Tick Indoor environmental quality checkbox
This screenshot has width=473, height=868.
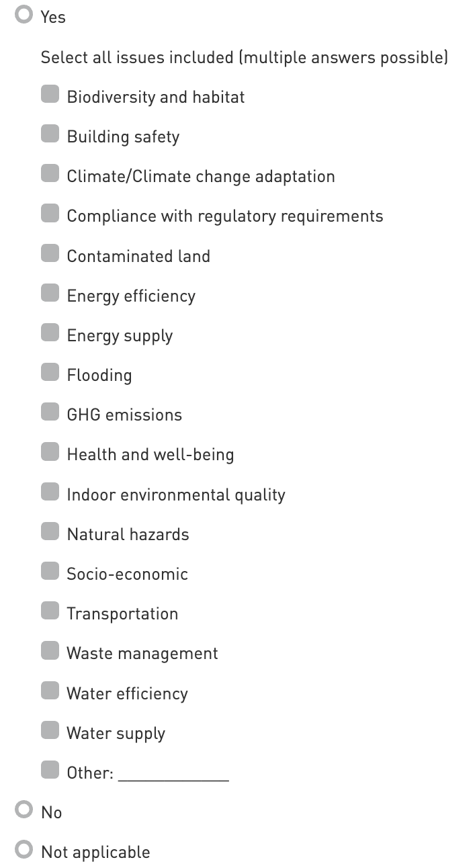[50, 492]
